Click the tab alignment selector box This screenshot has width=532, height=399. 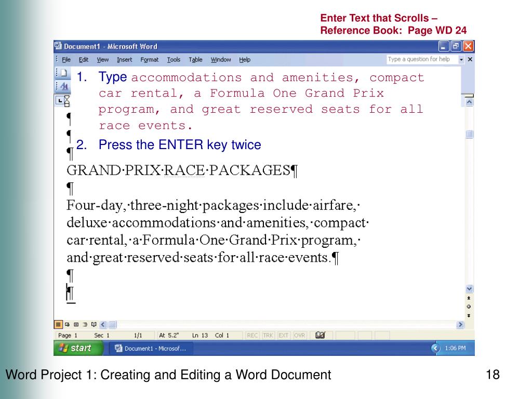(x=60, y=100)
